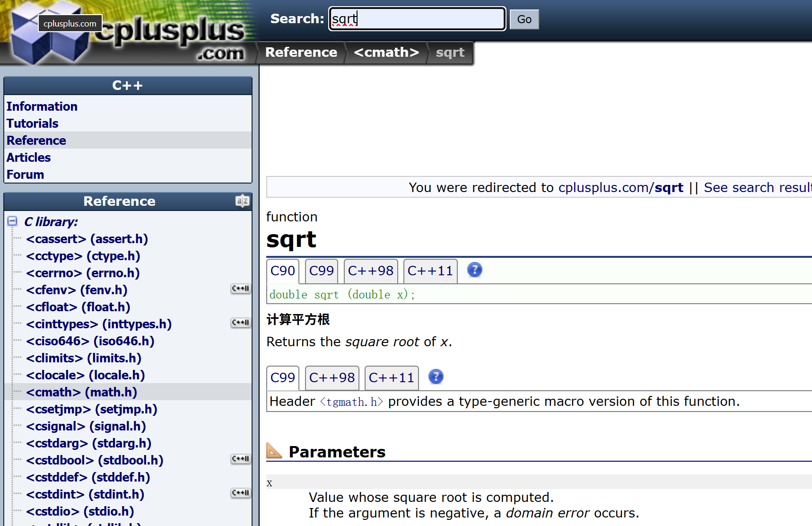Open the Articles menu link

point(29,158)
